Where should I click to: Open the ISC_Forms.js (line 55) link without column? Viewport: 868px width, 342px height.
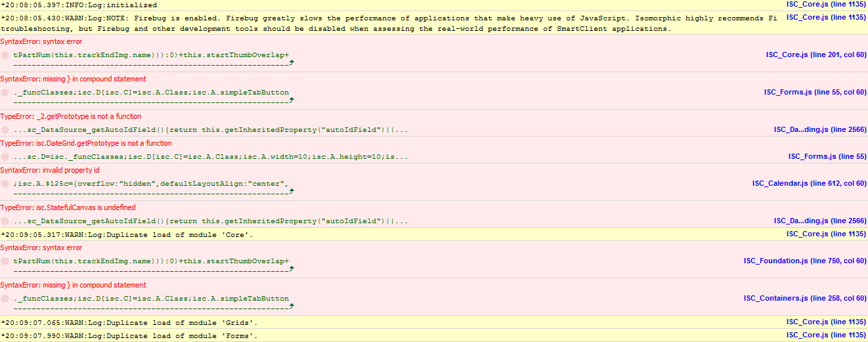coord(827,156)
